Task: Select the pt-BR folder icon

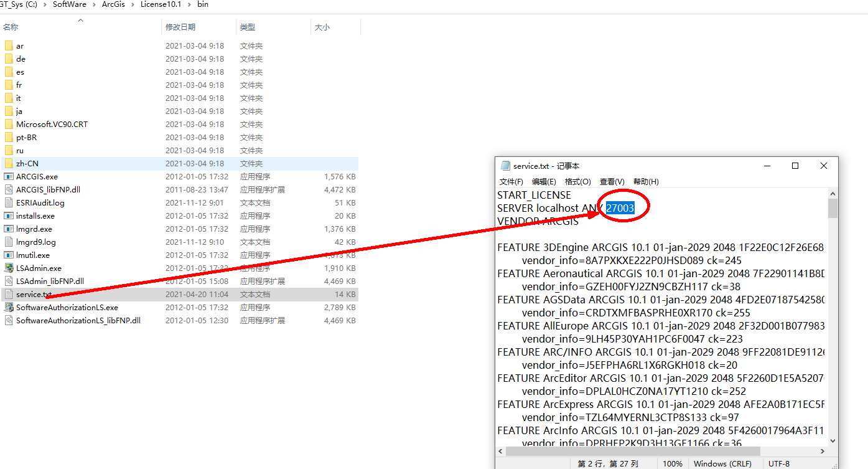Action: 9,137
